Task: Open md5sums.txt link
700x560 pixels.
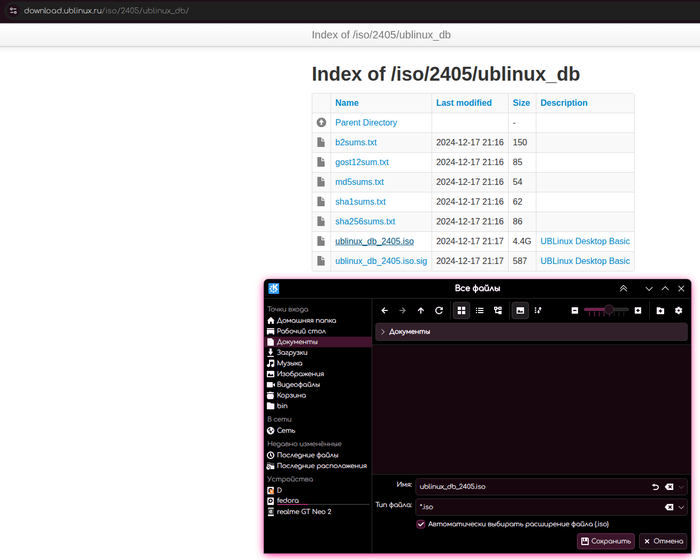Action: point(359,182)
